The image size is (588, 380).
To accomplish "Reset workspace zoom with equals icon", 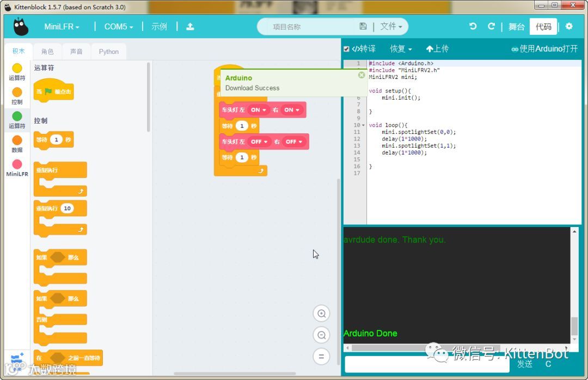I will click(321, 357).
